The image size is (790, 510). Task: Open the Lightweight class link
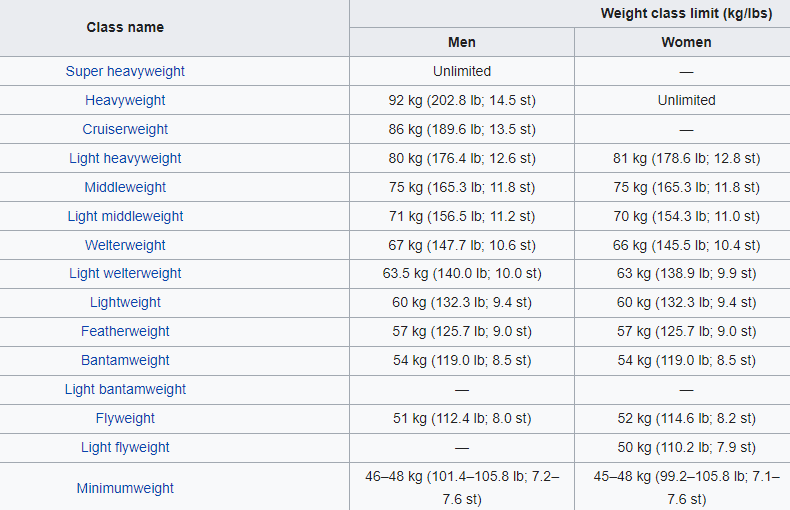(125, 302)
